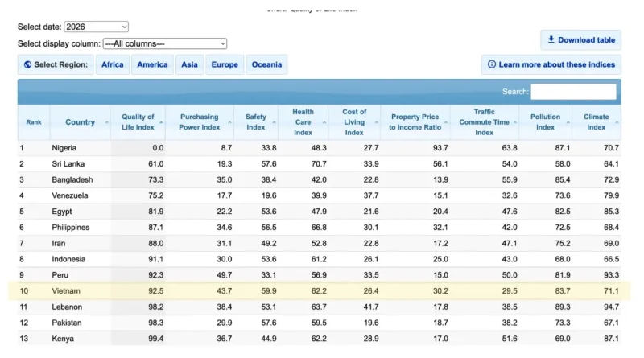Screen dimensions: 644x358
Task: Sort by Quality of Life Index
Action: click(138, 122)
